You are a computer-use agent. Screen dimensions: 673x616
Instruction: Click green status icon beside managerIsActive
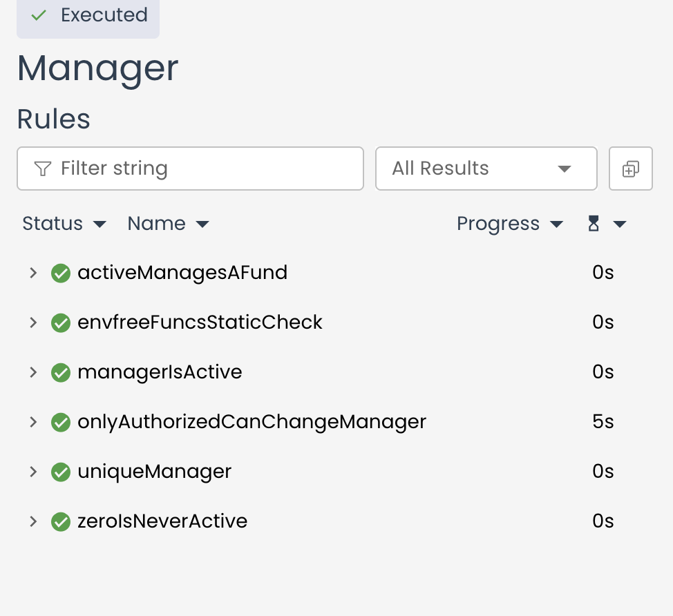click(x=61, y=373)
